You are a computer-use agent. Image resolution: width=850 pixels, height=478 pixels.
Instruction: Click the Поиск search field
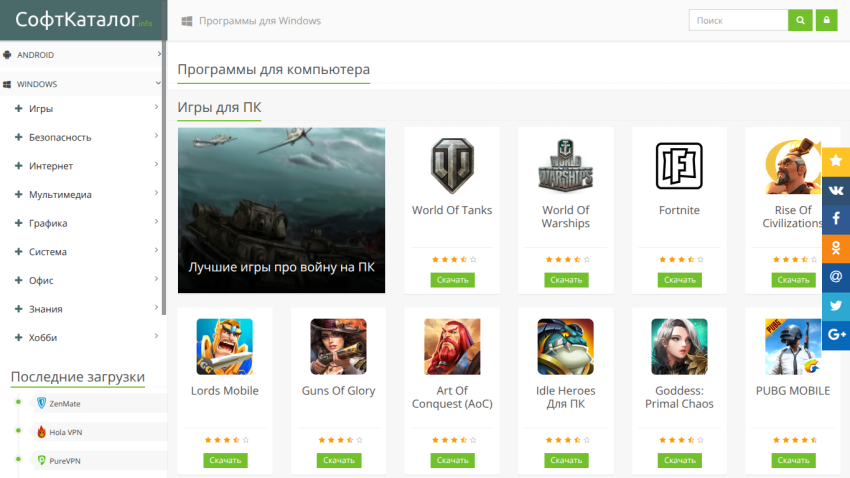(x=738, y=21)
